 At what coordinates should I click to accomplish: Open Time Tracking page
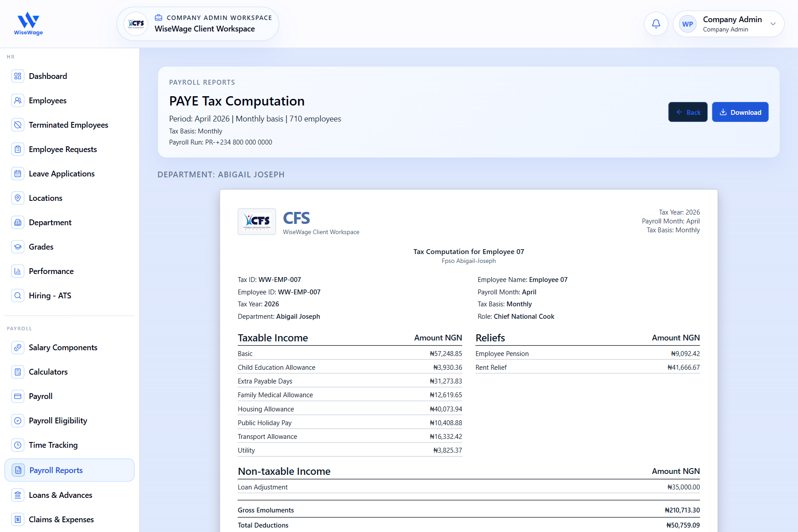coord(70,445)
